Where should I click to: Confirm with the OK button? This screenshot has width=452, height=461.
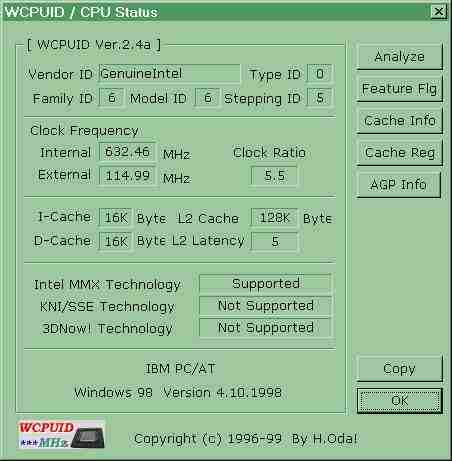(x=399, y=401)
